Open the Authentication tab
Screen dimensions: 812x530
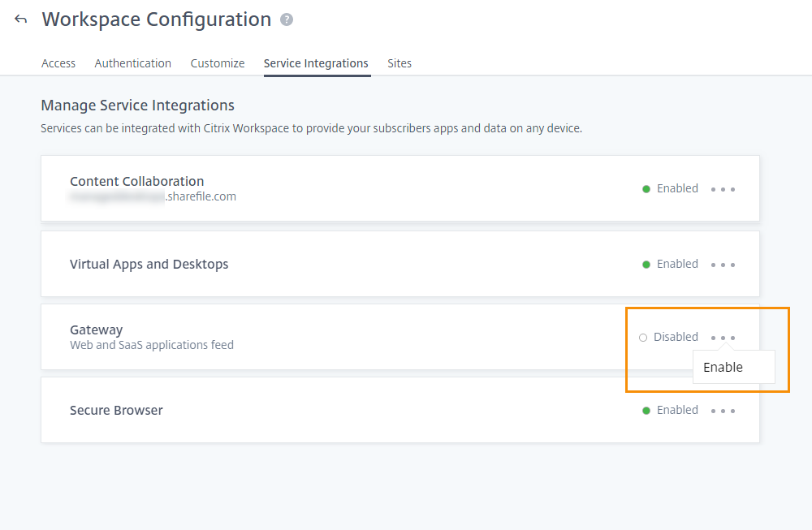coord(133,63)
